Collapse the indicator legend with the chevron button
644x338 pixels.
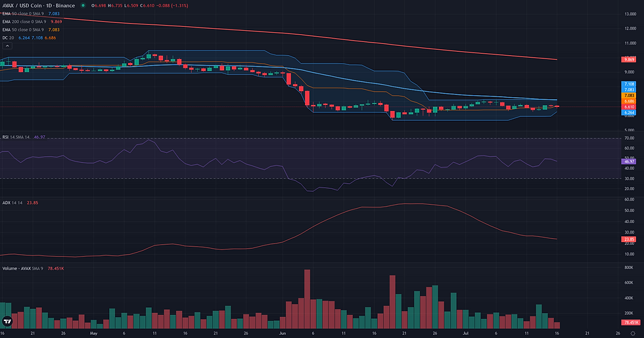coord(7,46)
